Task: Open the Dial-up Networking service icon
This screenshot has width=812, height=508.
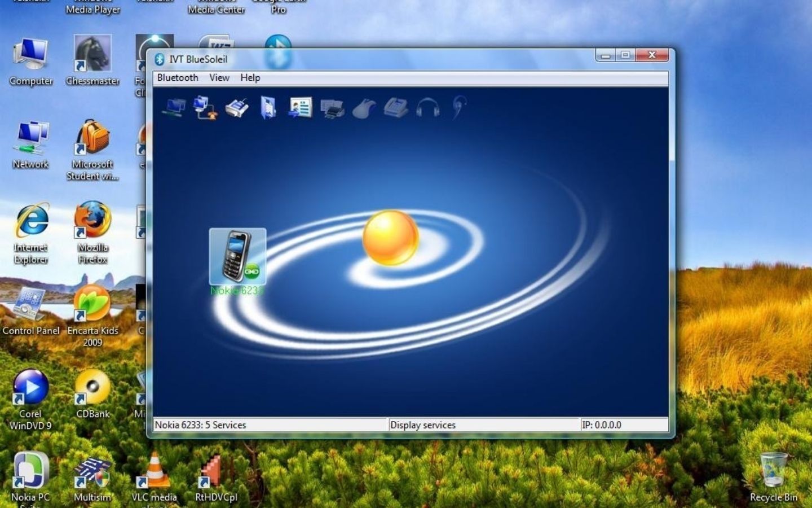Action: [205, 107]
